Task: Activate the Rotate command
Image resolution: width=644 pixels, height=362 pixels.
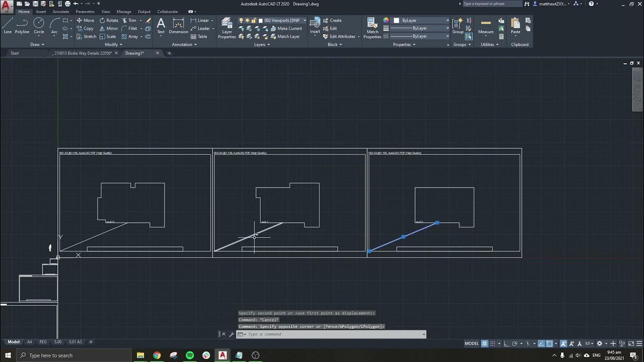Action: (x=109, y=21)
